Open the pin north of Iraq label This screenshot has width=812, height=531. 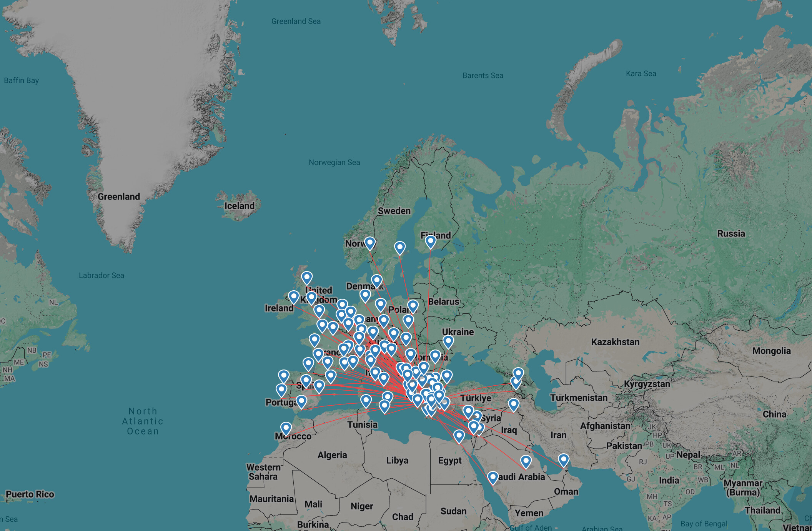[x=513, y=404]
